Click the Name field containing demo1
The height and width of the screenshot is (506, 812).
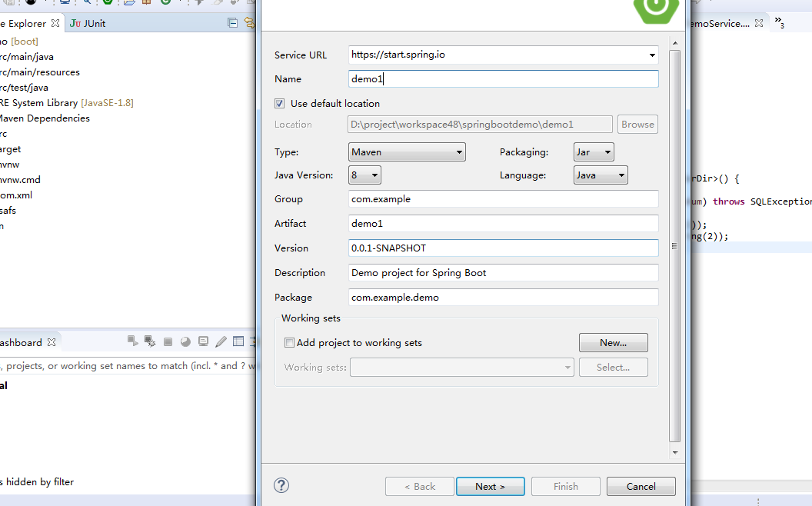tap(504, 78)
